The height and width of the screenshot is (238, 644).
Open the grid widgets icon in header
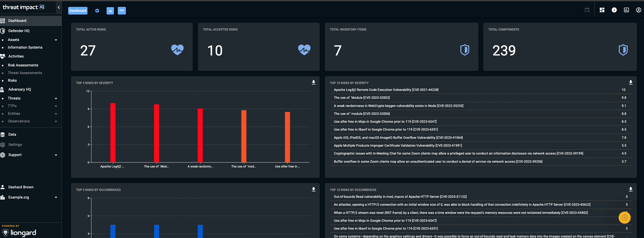pyautogui.click(x=602, y=10)
